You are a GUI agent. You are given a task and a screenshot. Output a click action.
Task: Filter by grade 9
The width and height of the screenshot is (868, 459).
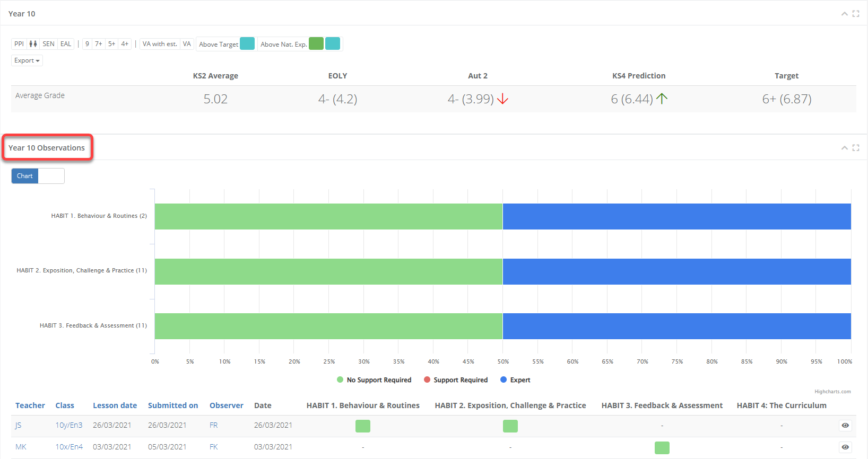pyautogui.click(x=87, y=44)
